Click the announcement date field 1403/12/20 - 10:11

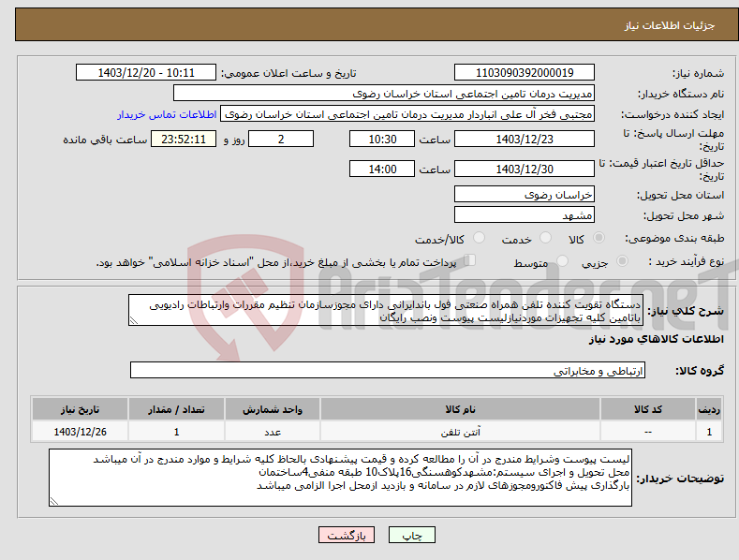click(145, 73)
